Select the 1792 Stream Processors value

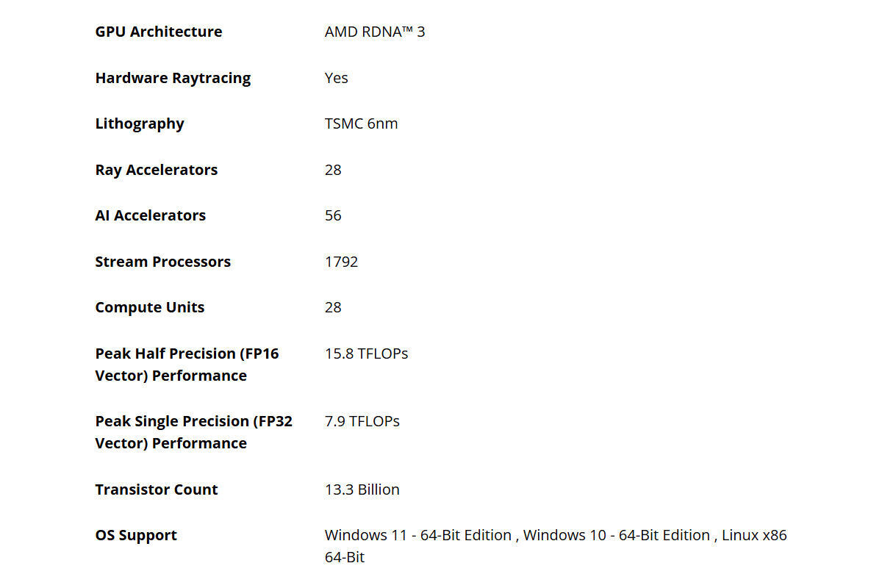pos(342,262)
